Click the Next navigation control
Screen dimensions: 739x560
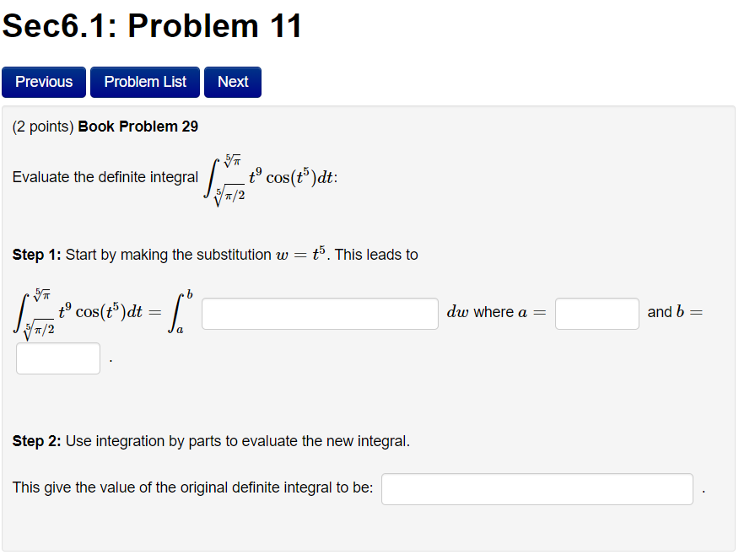232,82
